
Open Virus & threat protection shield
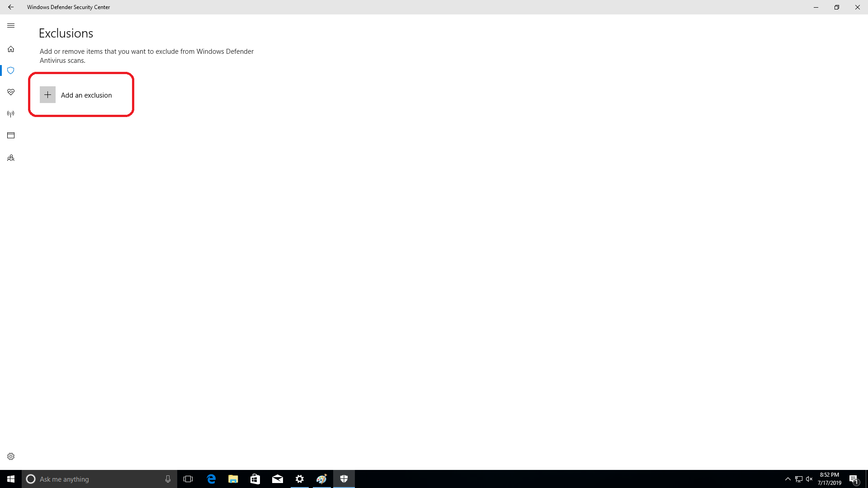[11, 70]
